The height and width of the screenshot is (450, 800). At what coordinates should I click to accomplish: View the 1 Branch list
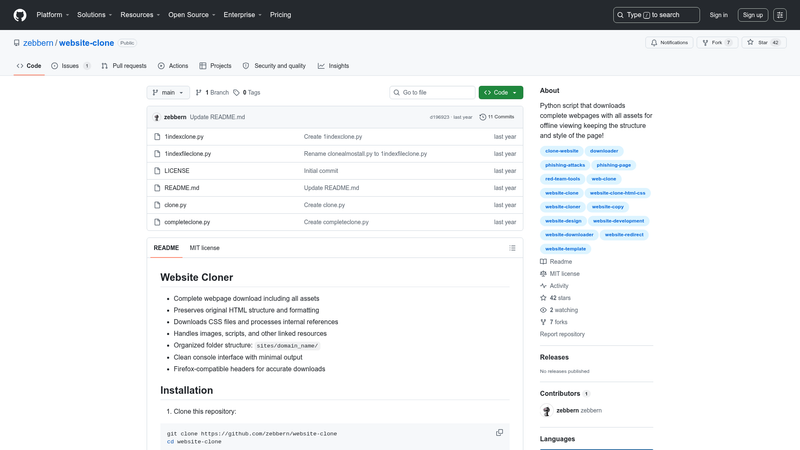(212, 92)
